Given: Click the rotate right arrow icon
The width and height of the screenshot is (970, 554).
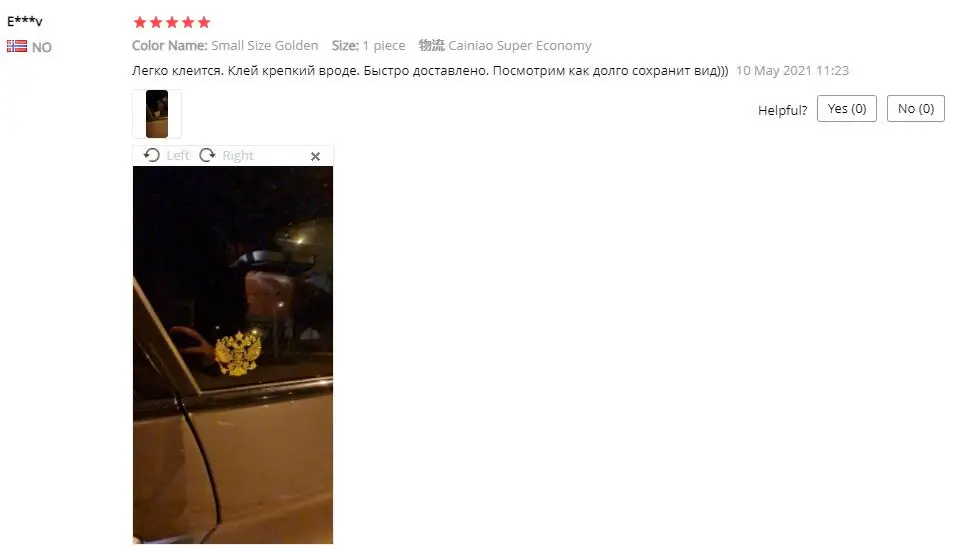Looking at the screenshot, I should point(207,155).
